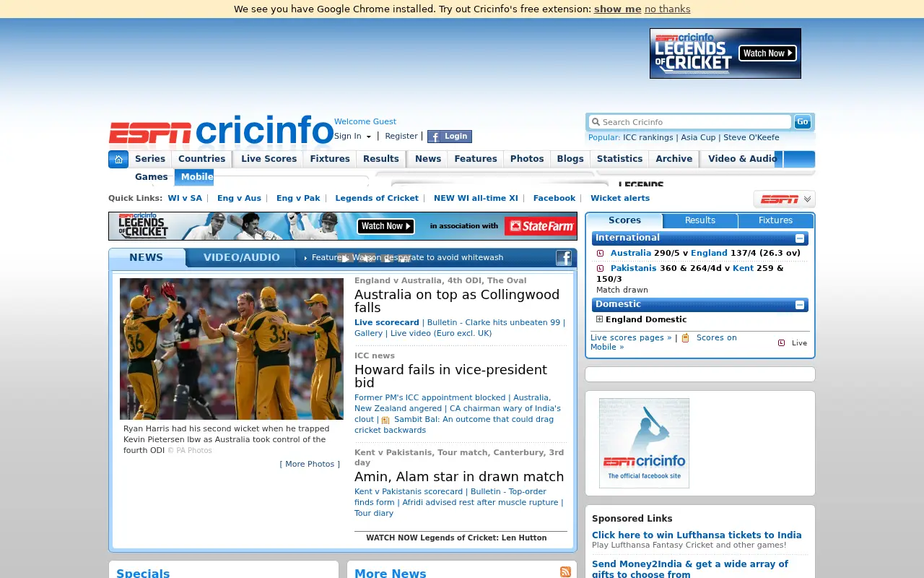Expand England Domestic scores
The height and width of the screenshot is (578, 924).
pyautogui.click(x=599, y=319)
